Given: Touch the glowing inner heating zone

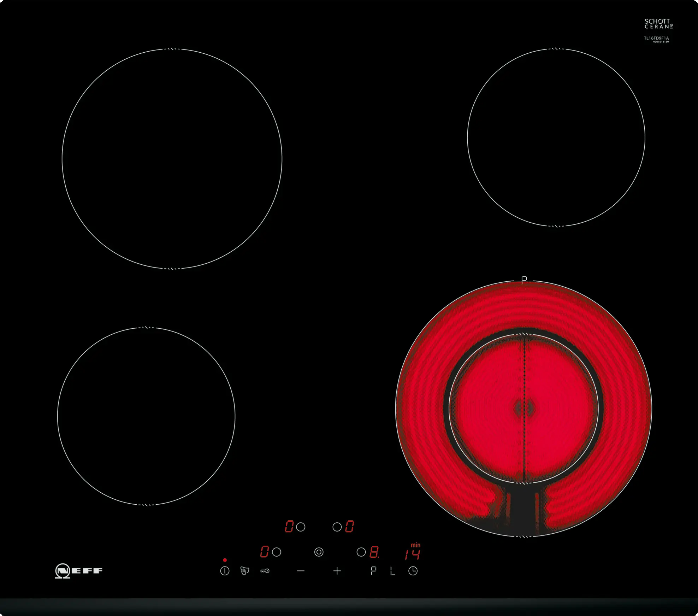Looking at the screenshot, I should coord(524,408).
